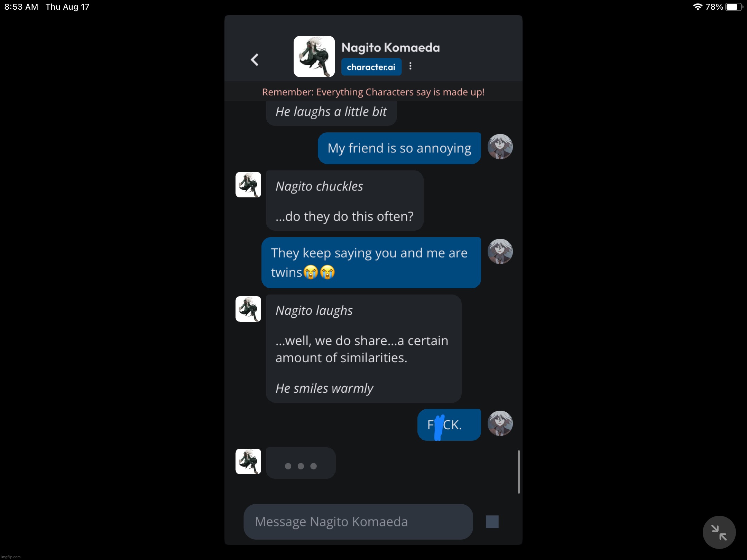Image resolution: width=747 pixels, height=560 pixels.
Task: Click the chat scrollbar handle
Action: click(518, 472)
